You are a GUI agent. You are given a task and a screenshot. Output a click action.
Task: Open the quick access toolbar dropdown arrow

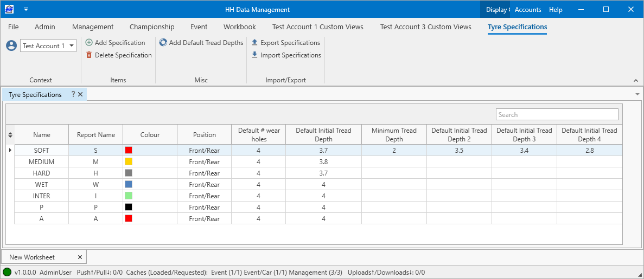(25, 9)
